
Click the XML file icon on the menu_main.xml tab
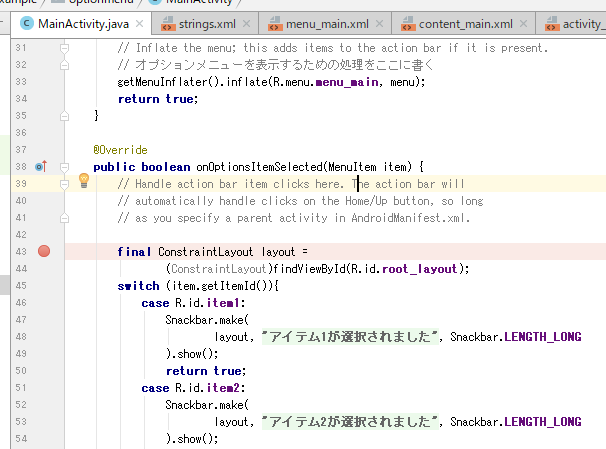pyautogui.click(x=275, y=24)
